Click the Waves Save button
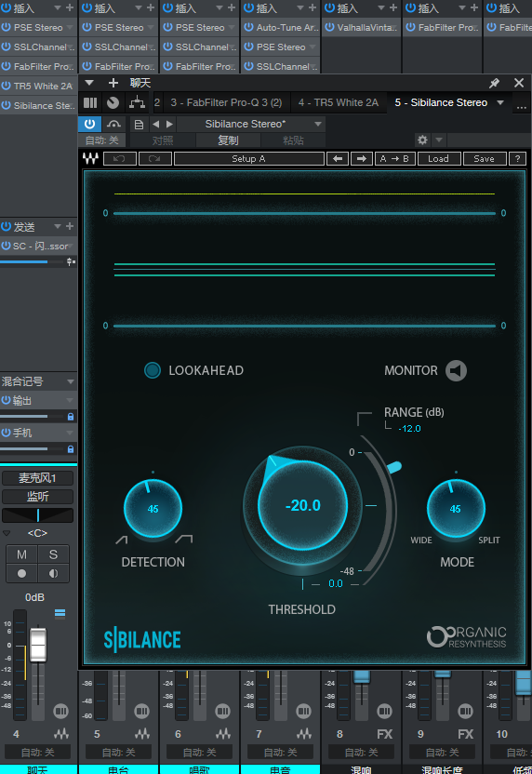 tap(485, 158)
